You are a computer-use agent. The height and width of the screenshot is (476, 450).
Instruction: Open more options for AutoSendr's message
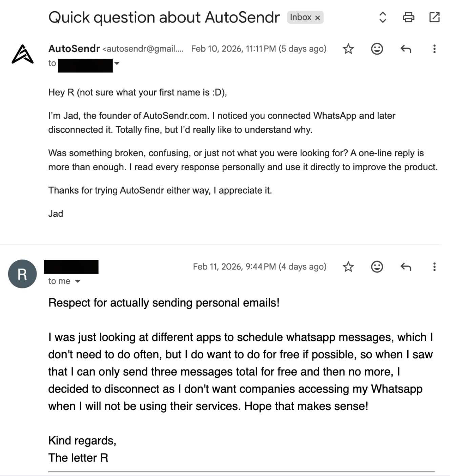pos(434,49)
